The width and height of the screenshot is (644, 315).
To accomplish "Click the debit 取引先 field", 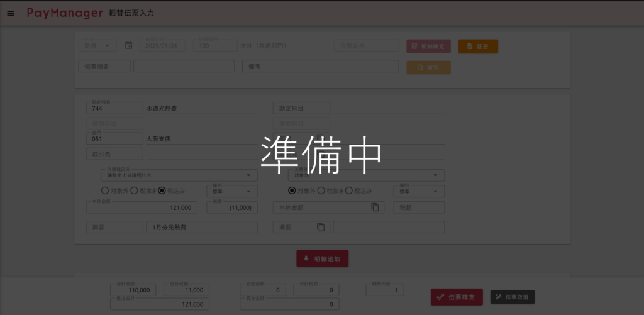I will tap(114, 154).
